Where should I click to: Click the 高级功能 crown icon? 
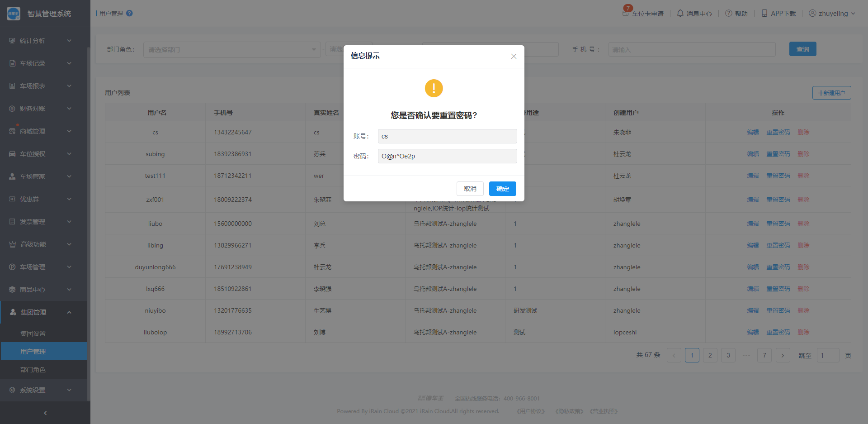(x=12, y=244)
